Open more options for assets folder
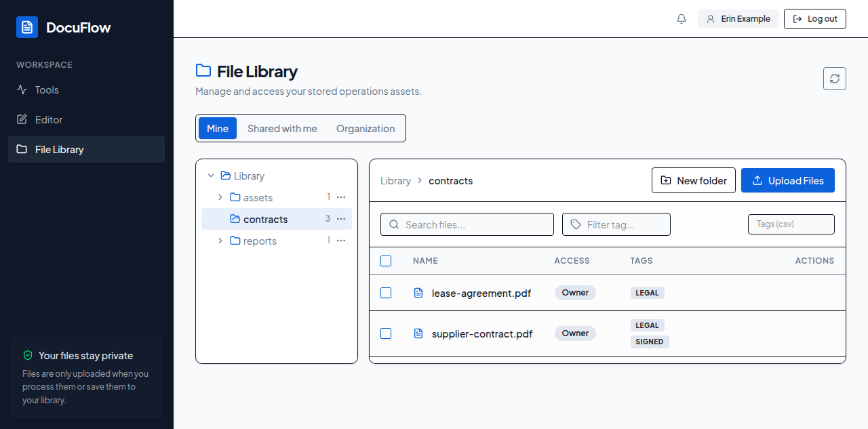The width and height of the screenshot is (868, 429). point(341,197)
